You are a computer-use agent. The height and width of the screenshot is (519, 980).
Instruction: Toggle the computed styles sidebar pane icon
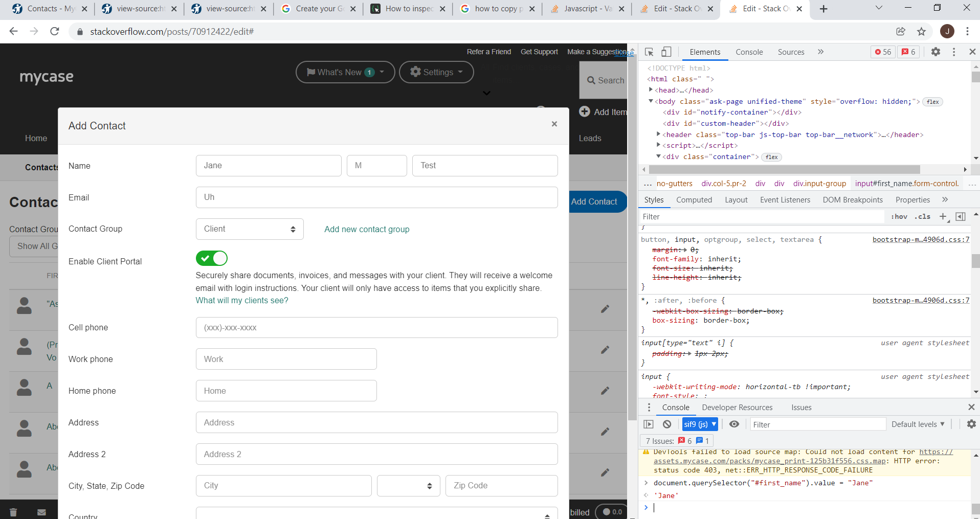961,216
